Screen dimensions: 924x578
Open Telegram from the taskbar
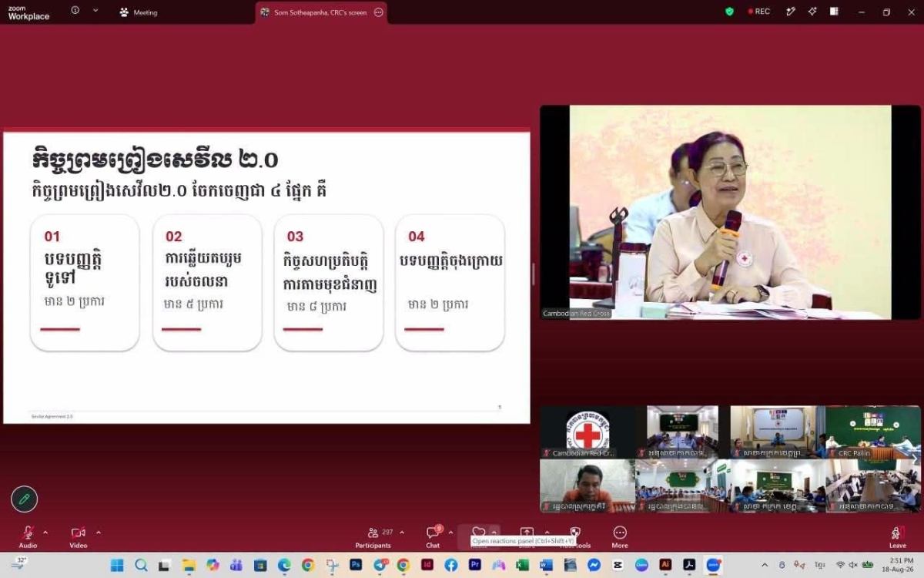click(380, 565)
